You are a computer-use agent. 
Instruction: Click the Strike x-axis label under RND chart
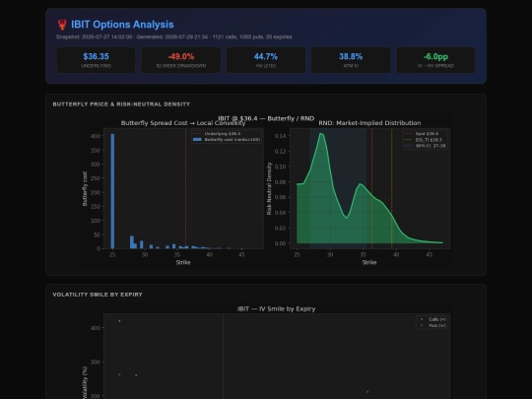pyautogui.click(x=369, y=262)
